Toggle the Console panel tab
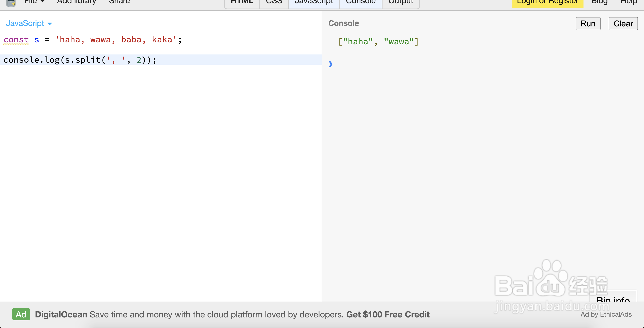The width and height of the screenshot is (644, 328). (x=361, y=2)
